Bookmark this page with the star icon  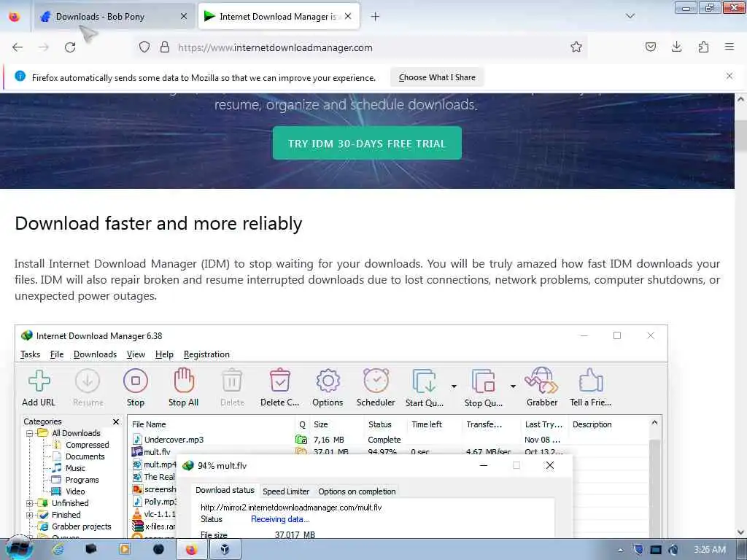click(576, 47)
